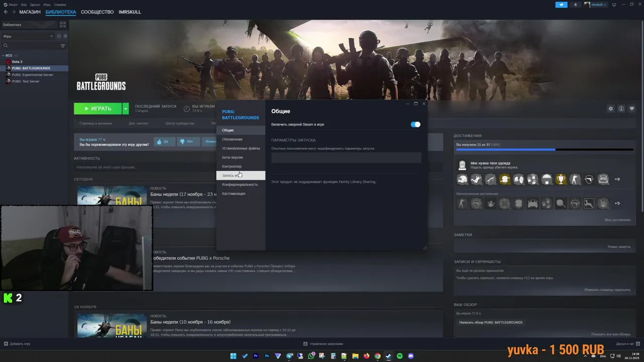Click the #10 achievement icon

pos(603,179)
